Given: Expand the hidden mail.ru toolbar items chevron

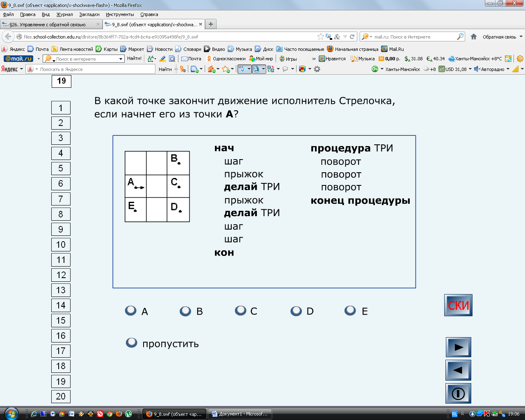Looking at the screenshot, I should click(x=314, y=59).
